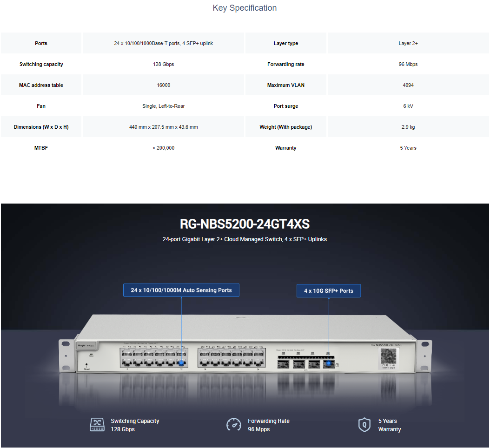Click the '440 mm x 207.5 mm x 43.6 mm' value
490x448 pixels.
(164, 127)
